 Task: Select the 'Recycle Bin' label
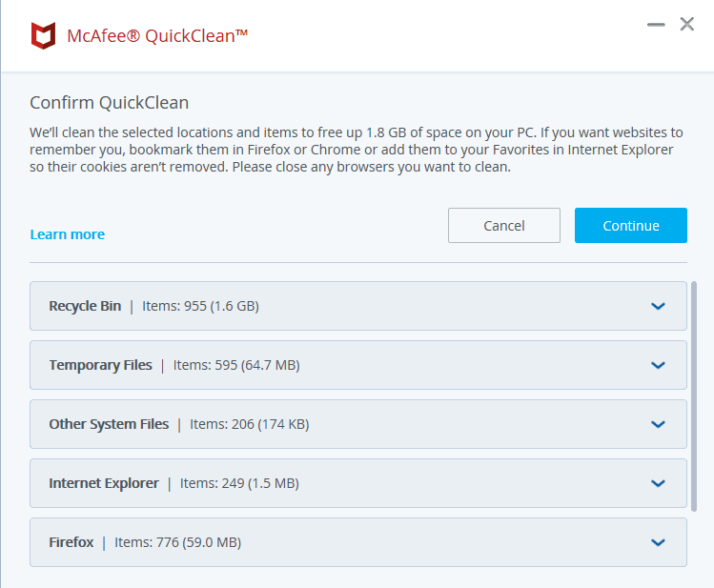pos(85,306)
